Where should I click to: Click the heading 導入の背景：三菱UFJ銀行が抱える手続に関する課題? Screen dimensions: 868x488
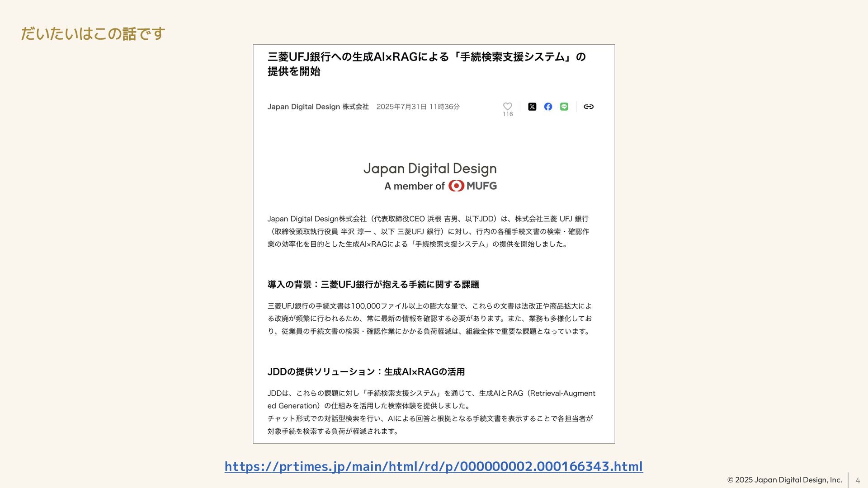tap(373, 285)
